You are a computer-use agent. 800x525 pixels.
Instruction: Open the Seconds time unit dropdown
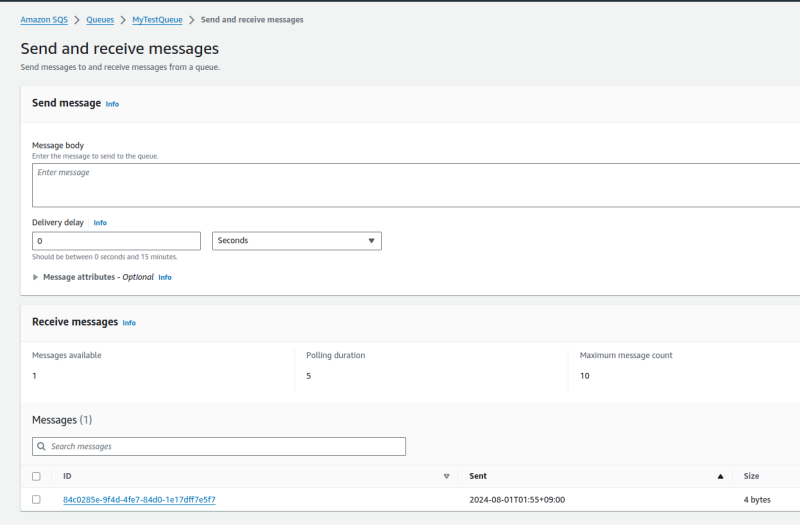pos(297,241)
